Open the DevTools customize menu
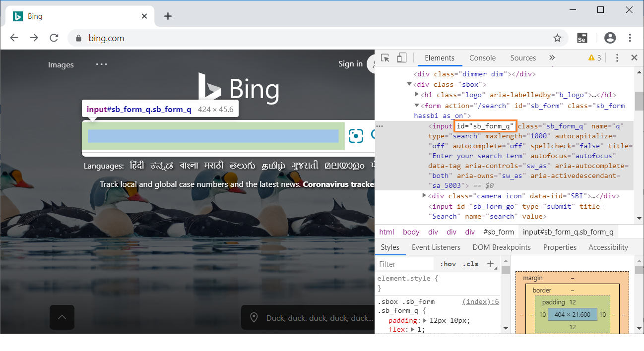This screenshot has height=351, width=644. (x=617, y=58)
